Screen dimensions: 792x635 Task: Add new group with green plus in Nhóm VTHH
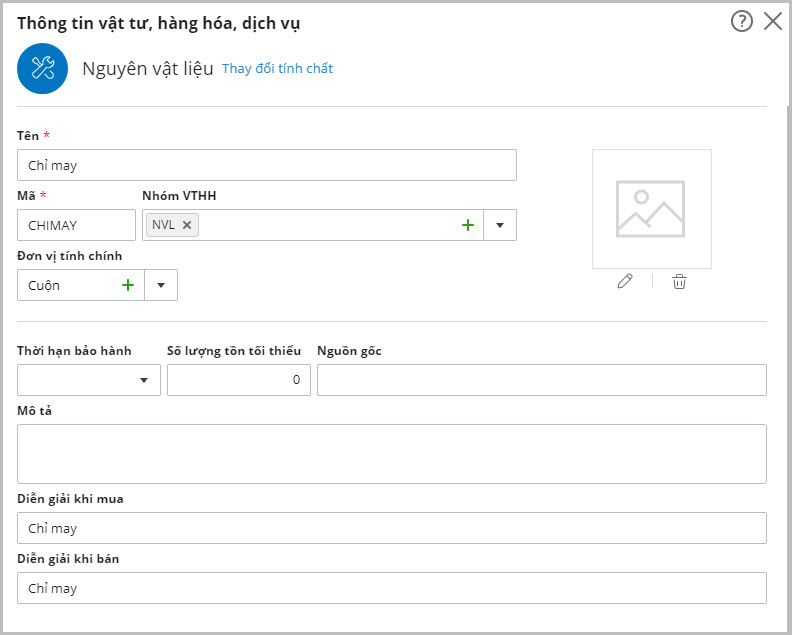click(467, 225)
